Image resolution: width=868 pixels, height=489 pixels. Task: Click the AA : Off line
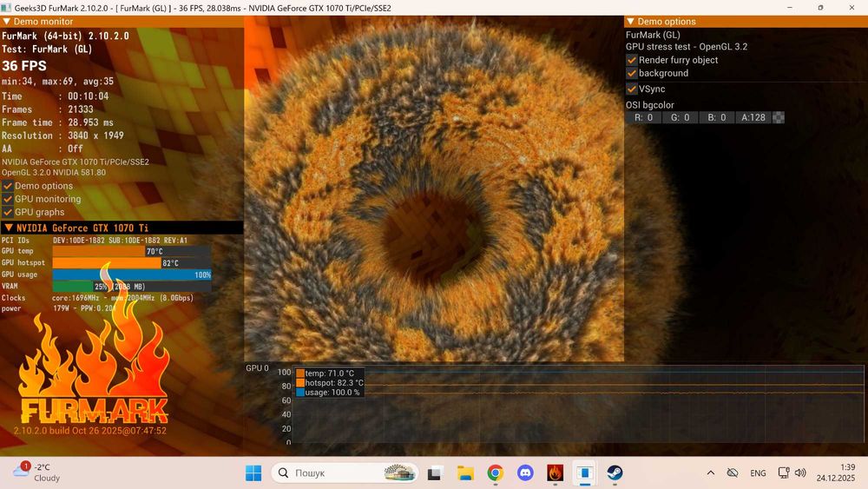coord(42,149)
